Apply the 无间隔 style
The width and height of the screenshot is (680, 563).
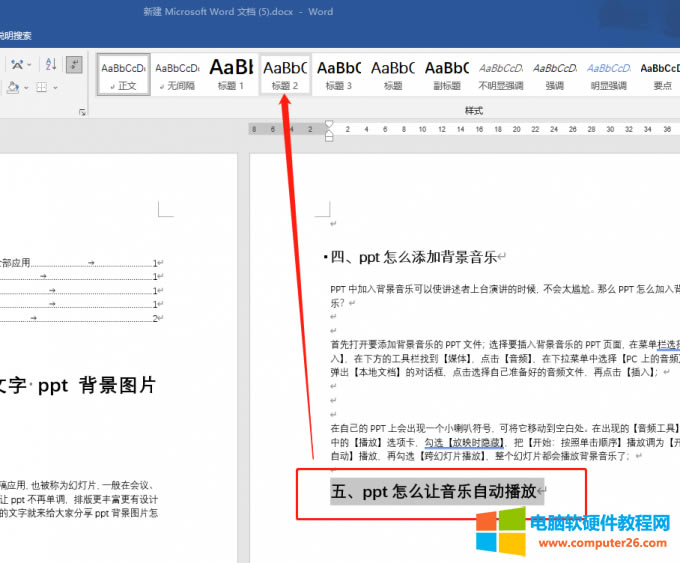[x=177, y=75]
